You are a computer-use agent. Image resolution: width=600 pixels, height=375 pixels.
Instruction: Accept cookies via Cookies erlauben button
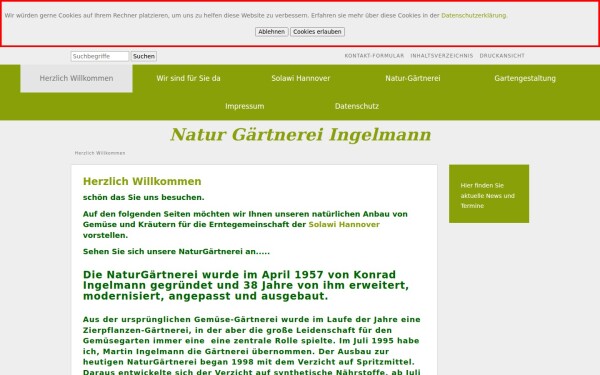317,32
